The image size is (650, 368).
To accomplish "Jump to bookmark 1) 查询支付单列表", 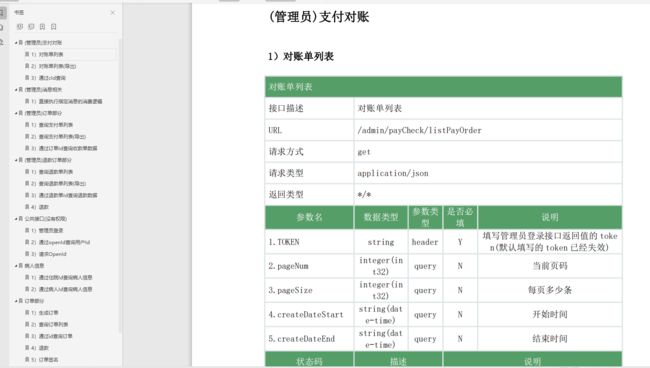I will tap(49, 125).
